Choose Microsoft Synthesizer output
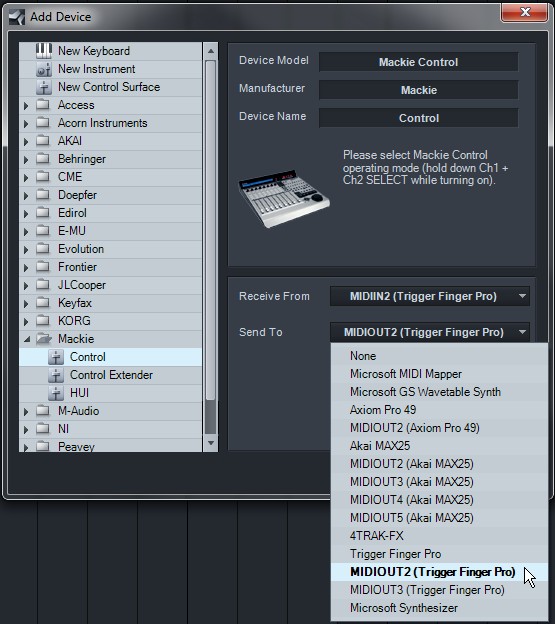The height and width of the screenshot is (624, 555). click(x=439, y=608)
